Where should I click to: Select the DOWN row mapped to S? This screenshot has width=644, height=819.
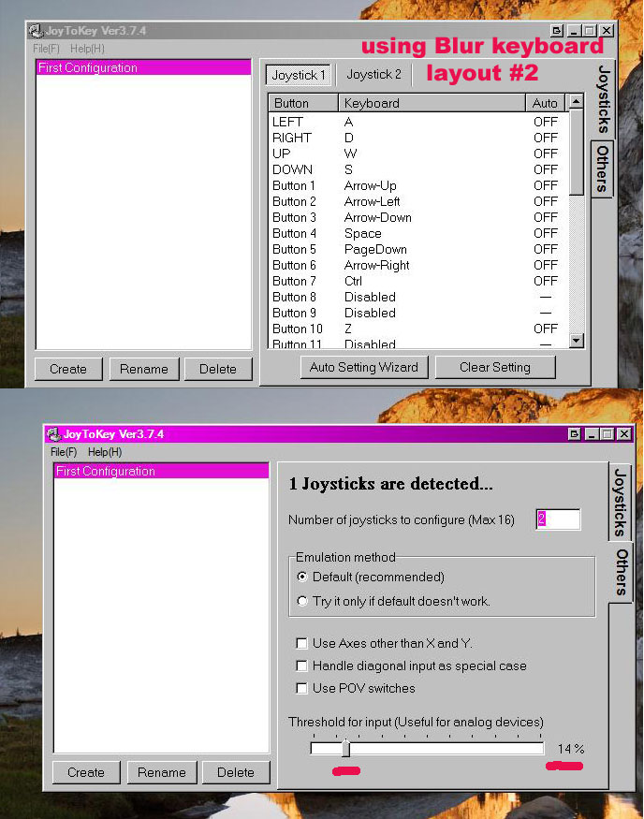point(417,169)
